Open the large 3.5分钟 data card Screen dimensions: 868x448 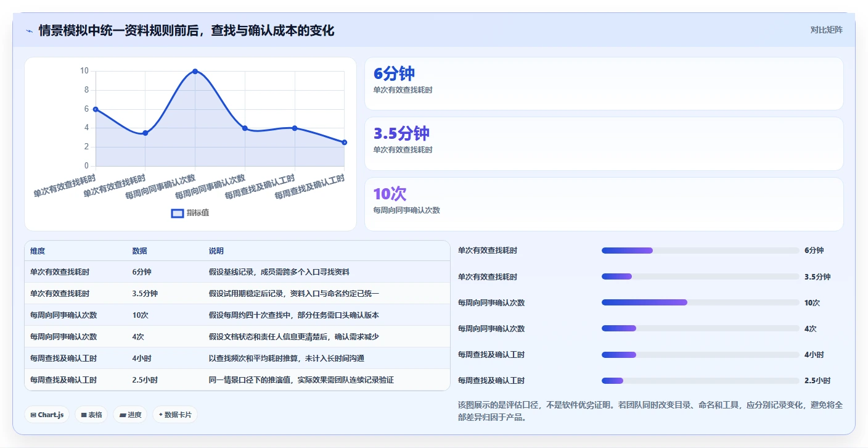coord(604,144)
